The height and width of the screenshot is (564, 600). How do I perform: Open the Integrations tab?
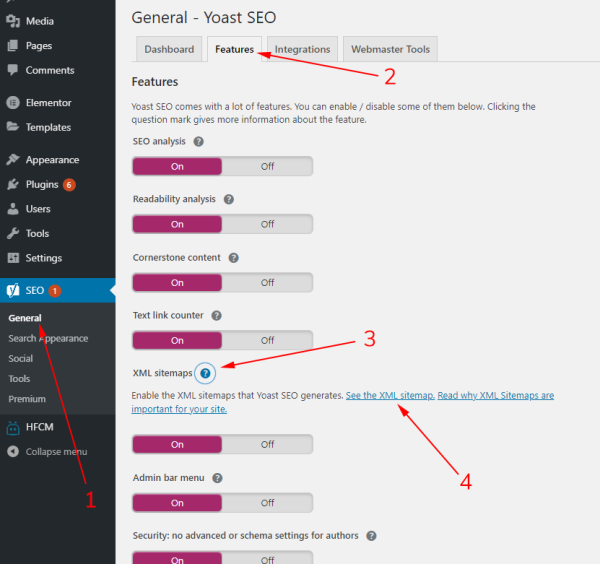coord(302,49)
